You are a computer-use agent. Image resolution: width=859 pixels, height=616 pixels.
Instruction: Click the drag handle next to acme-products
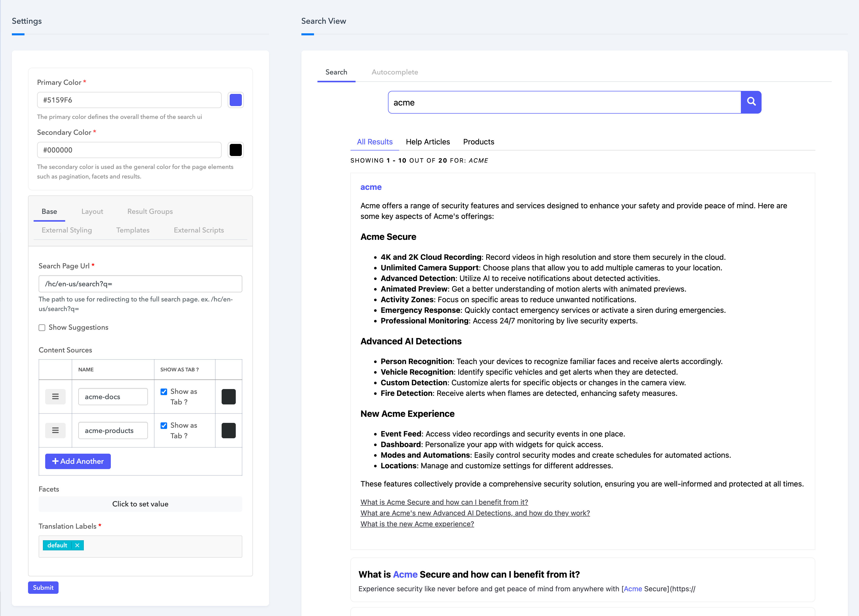point(55,430)
